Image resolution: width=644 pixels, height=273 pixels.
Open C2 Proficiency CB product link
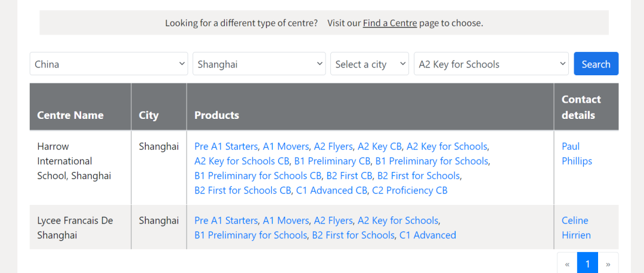[x=410, y=191]
